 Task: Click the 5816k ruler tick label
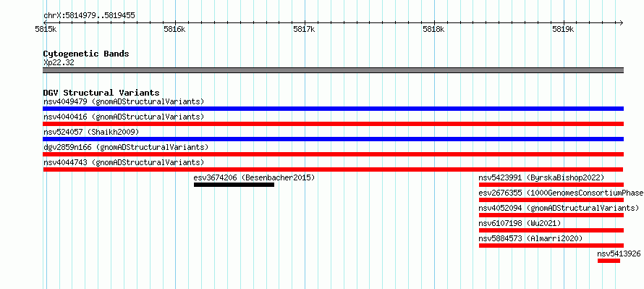174,29
